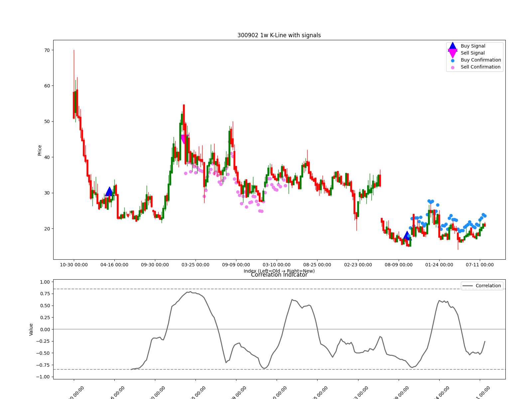
Task: Click the correlation tick label 0.00
Action: tap(45, 330)
